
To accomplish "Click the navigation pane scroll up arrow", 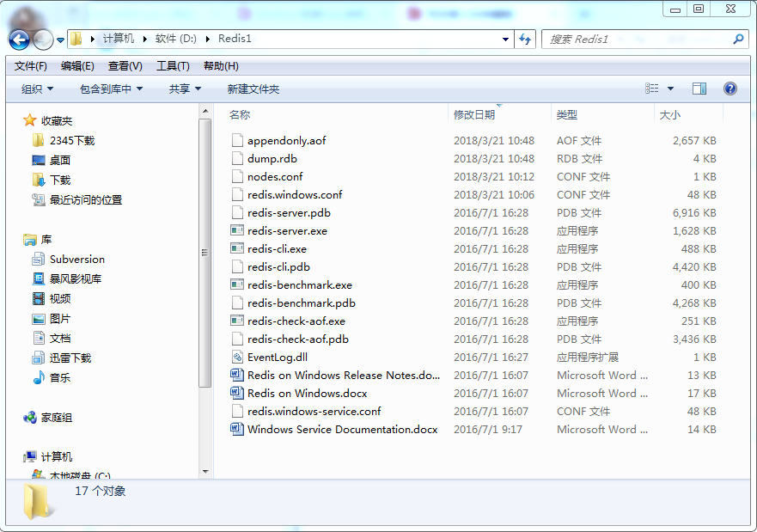I will [205, 111].
